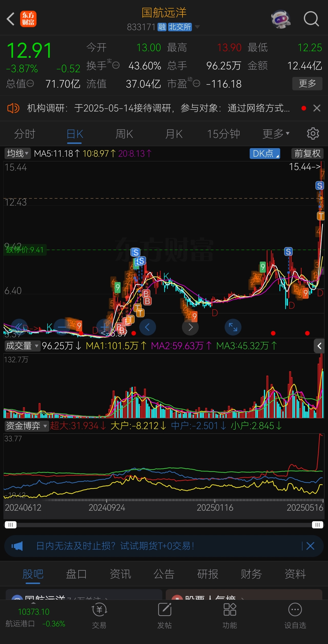Screen dimensions: 328x644
Task: Tap the 跌停价:9.41 price label
Action: [25, 250]
